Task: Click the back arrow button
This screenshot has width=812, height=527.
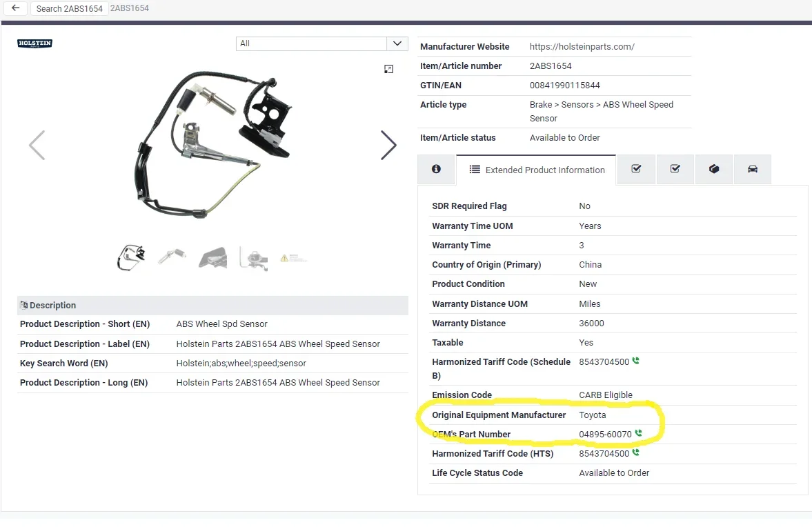Action: 16,8
